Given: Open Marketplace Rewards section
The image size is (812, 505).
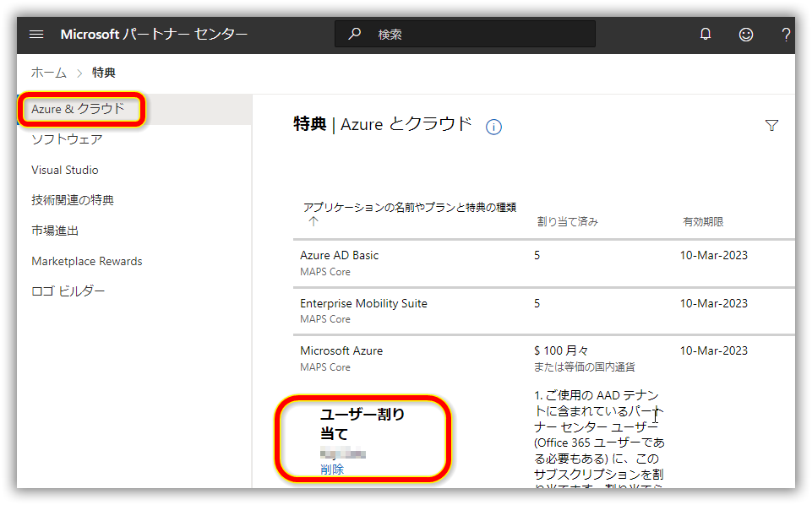Looking at the screenshot, I should pos(86,261).
